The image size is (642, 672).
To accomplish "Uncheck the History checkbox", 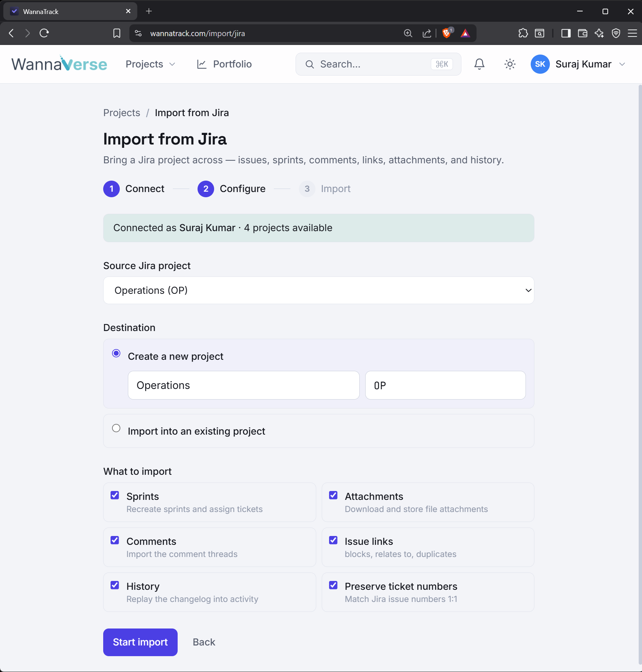I will tap(115, 585).
